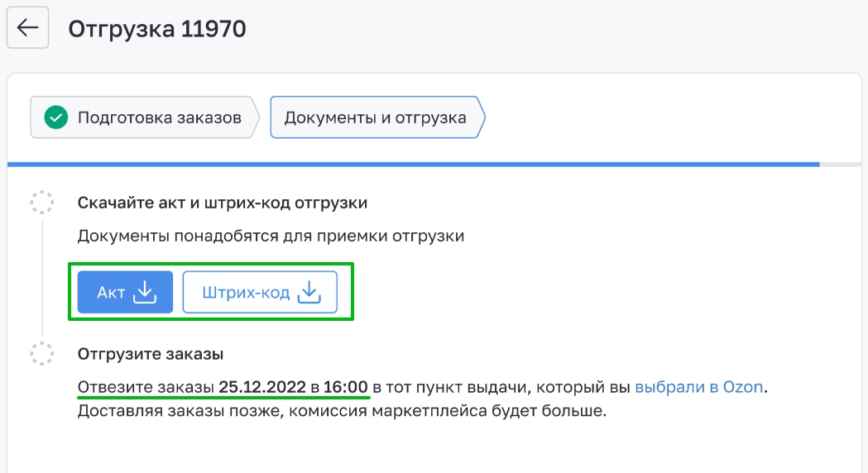Download the Акт document

(x=125, y=292)
